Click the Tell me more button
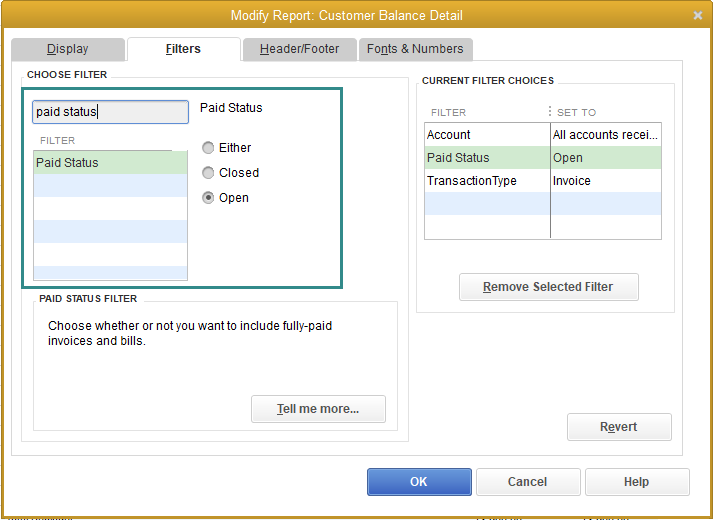 click(318, 409)
